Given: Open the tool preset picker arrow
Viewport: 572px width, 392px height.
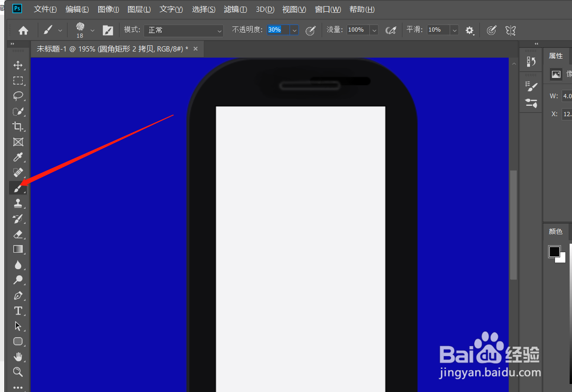Looking at the screenshot, I should click(60, 30).
